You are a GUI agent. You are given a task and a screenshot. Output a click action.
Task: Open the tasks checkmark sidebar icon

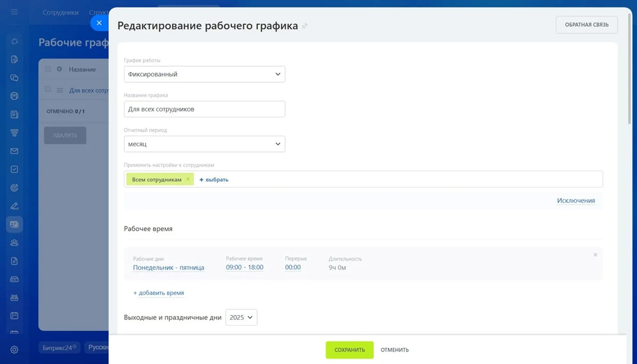pyautogui.click(x=14, y=169)
